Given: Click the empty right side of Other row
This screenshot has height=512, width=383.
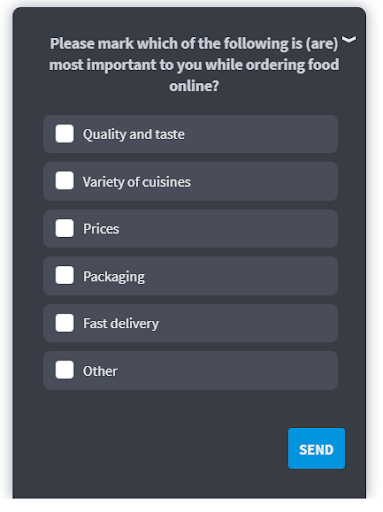Looking at the screenshot, I should tap(228, 370).
